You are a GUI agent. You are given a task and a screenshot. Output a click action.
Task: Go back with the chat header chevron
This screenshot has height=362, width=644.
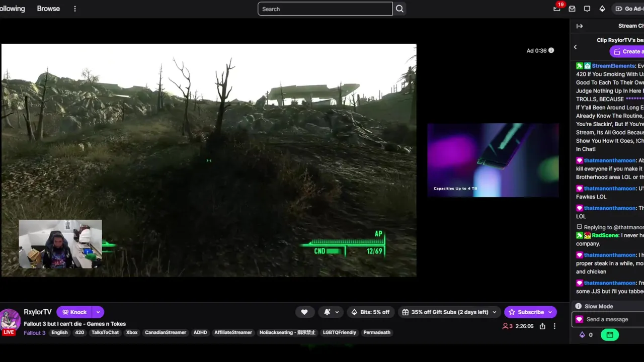click(x=575, y=47)
